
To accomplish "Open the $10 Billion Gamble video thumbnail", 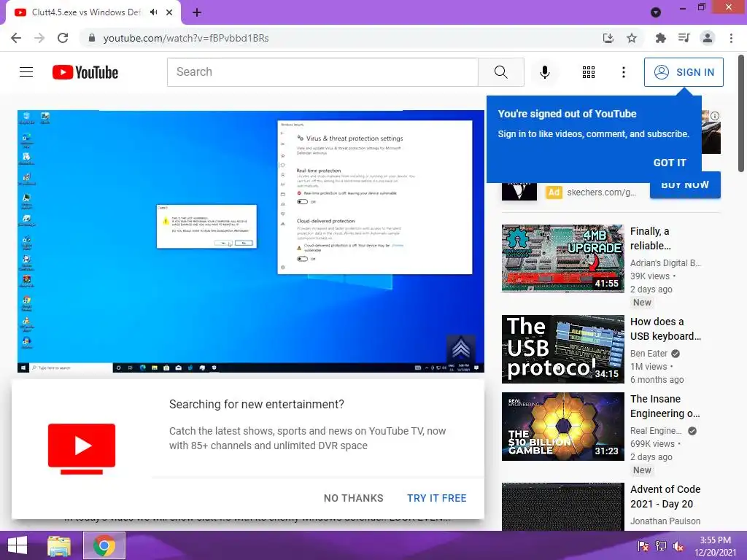I will pos(562,426).
